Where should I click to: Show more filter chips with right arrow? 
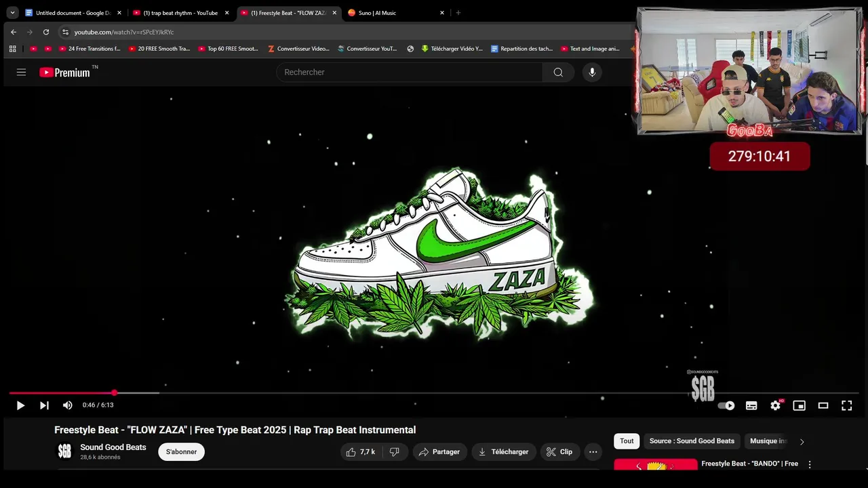(x=802, y=441)
